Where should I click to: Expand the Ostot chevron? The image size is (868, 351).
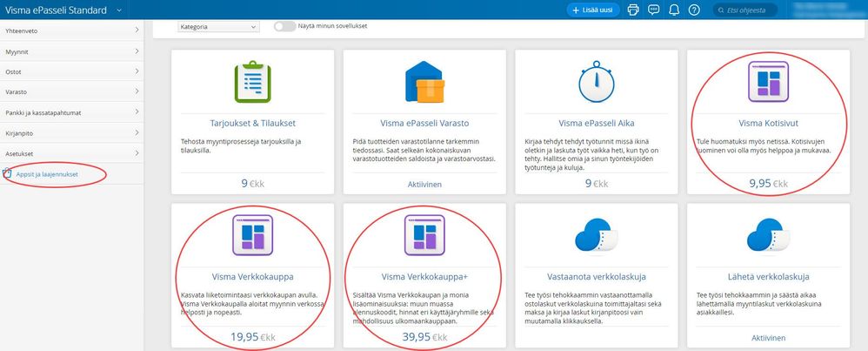pyautogui.click(x=137, y=71)
